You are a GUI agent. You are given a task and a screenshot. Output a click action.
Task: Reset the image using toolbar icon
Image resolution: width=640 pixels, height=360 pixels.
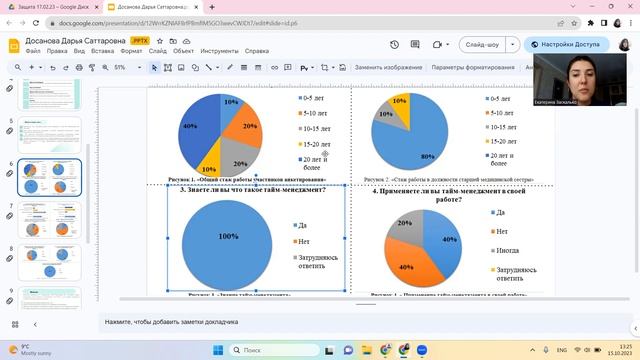coord(342,68)
